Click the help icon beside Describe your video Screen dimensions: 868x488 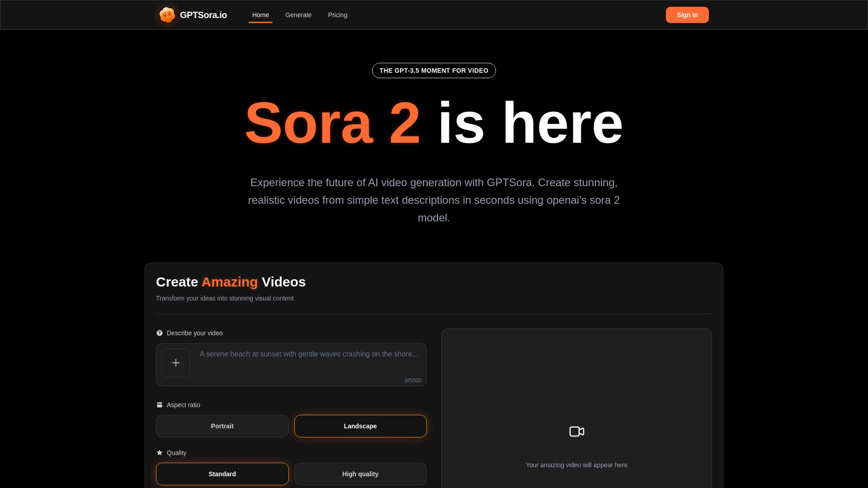(x=160, y=333)
